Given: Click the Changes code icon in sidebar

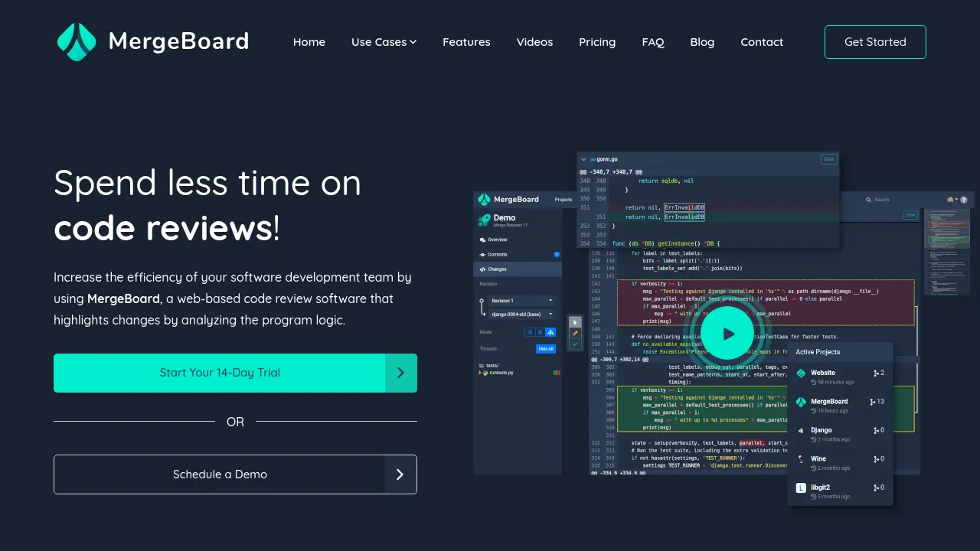Looking at the screenshot, I should [x=482, y=269].
